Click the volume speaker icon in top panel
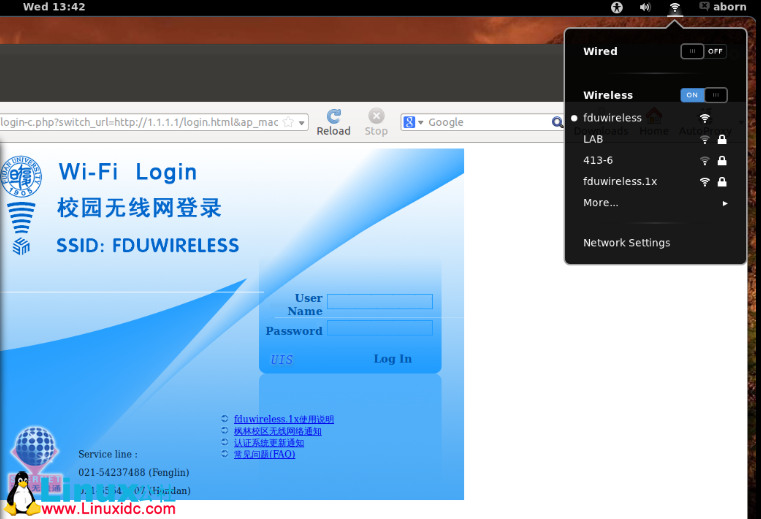Image resolution: width=761 pixels, height=519 pixels. (645, 7)
